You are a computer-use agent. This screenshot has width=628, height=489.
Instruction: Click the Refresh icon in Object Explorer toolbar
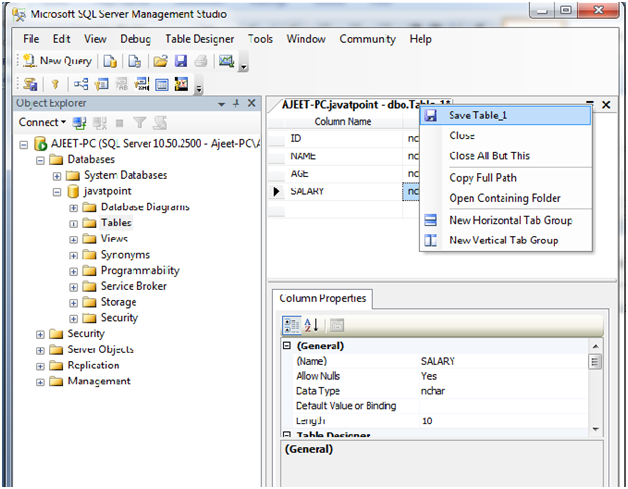coord(160,123)
